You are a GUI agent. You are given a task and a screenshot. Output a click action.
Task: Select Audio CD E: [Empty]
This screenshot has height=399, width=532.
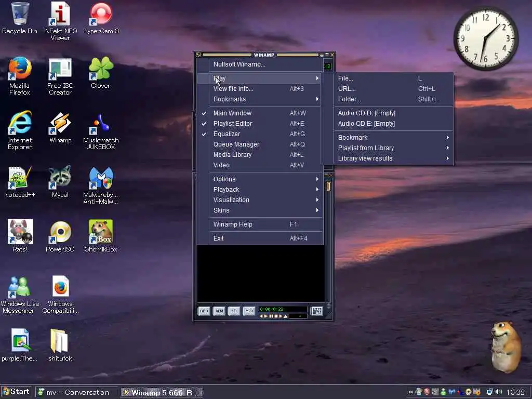tap(388, 124)
